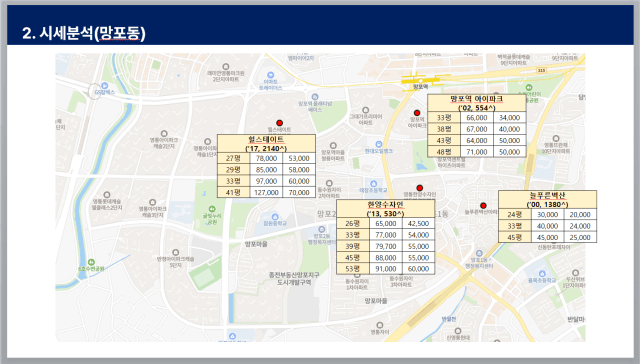640x364 pixels.
Task: Click the 힐스테이트 table header cell
Action: click(266, 144)
